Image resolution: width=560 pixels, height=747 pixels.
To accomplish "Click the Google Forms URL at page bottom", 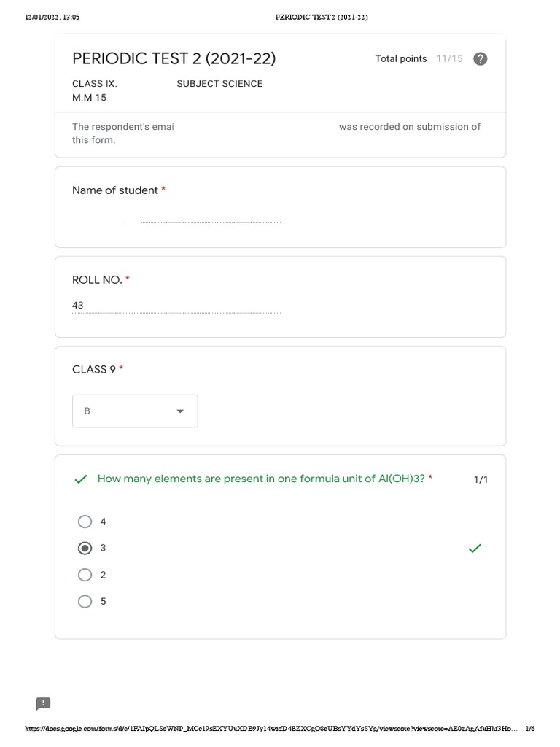I will [271, 729].
